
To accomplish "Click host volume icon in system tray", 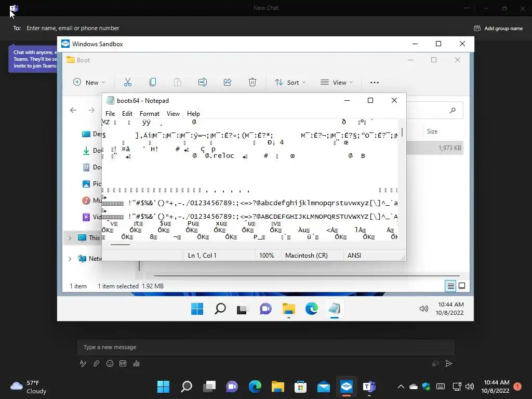I will (x=470, y=387).
